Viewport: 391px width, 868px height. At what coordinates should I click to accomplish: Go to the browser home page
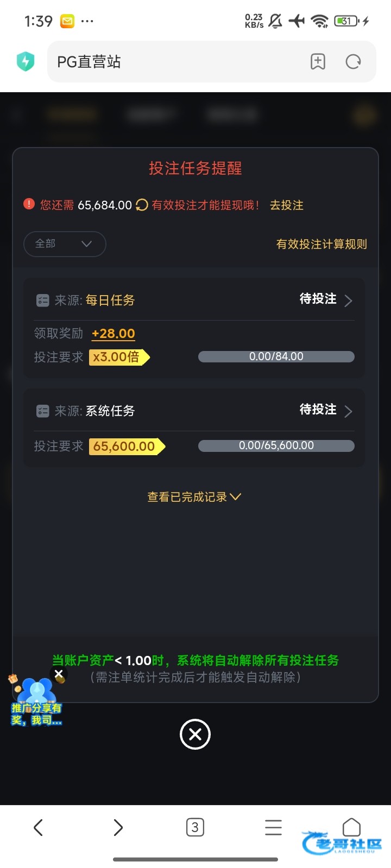351,827
